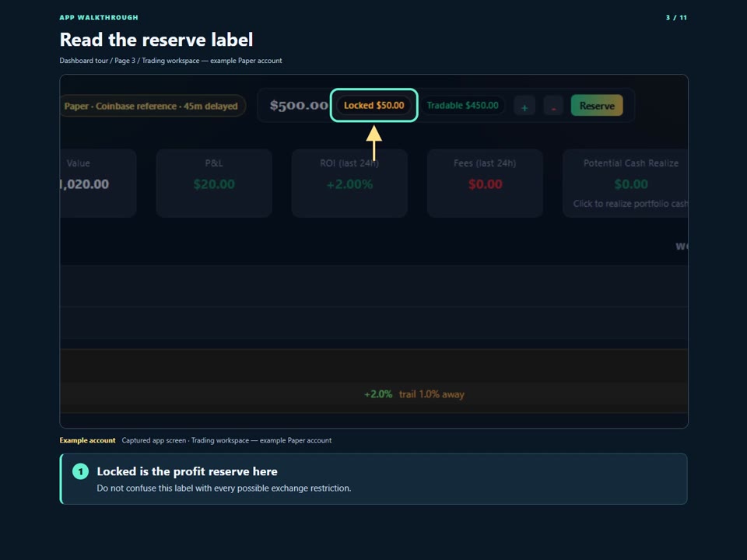747x560 pixels.
Task: Click the Dashboard tour breadcrumb text
Action: coord(84,61)
